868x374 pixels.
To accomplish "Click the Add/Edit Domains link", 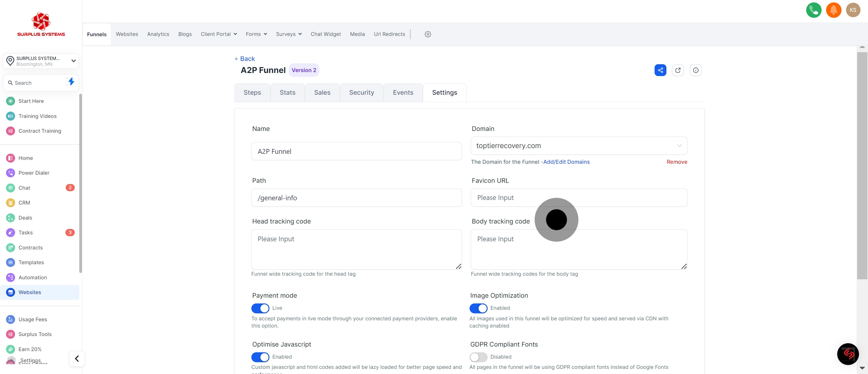I will (566, 162).
